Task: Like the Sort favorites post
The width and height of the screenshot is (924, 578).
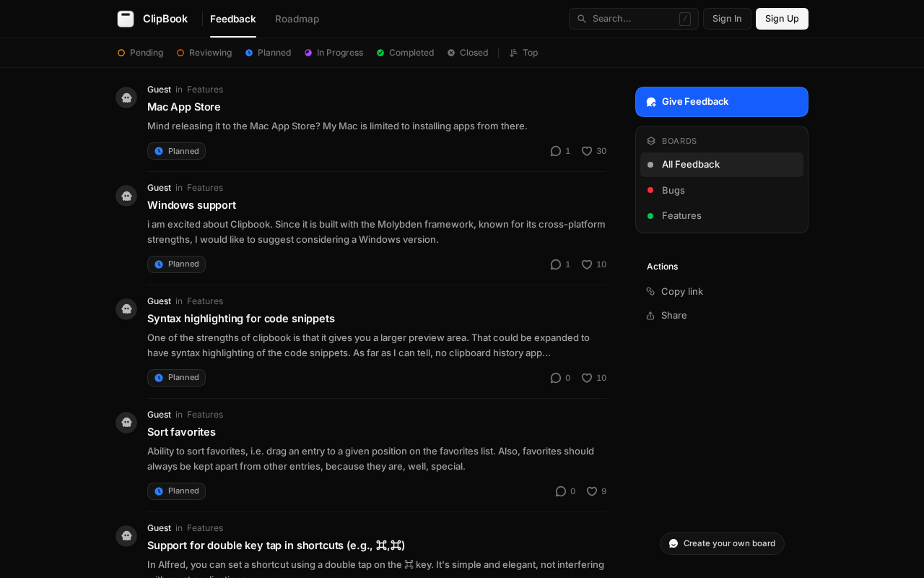Action: tap(592, 491)
